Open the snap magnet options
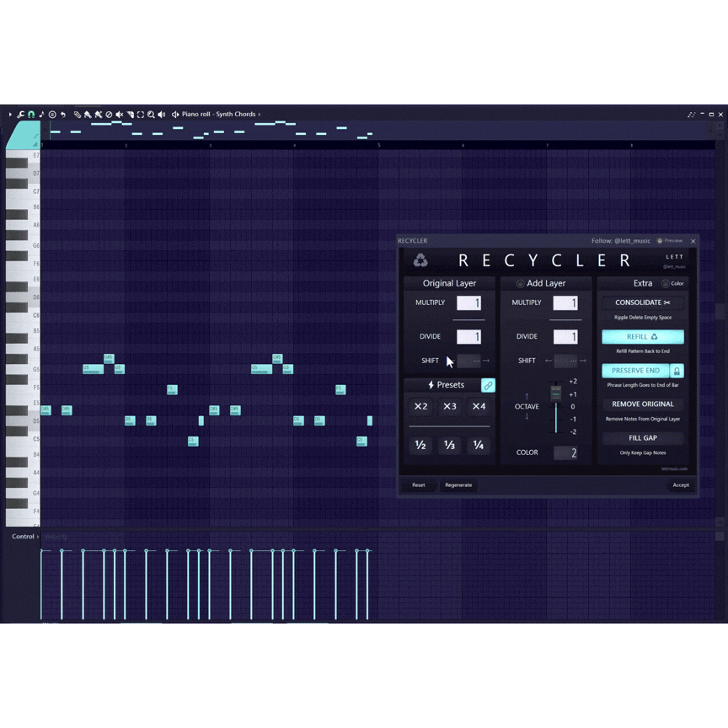The height and width of the screenshot is (728, 728). [x=31, y=115]
